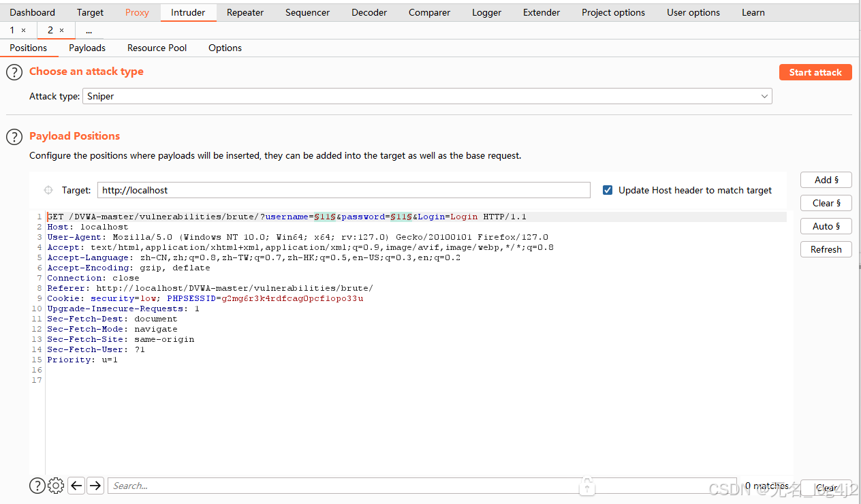Open the Learn tab
The width and height of the screenshot is (861, 504).
coord(753,12)
